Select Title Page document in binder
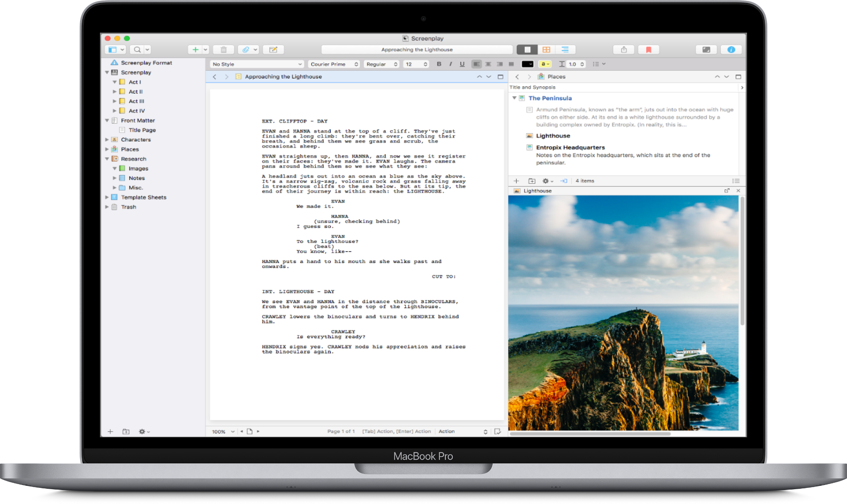847x504 pixels. point(142,130)
